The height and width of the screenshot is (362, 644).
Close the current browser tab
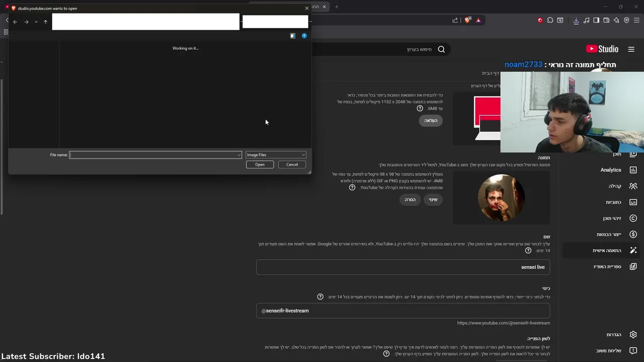tap(325, 7)
